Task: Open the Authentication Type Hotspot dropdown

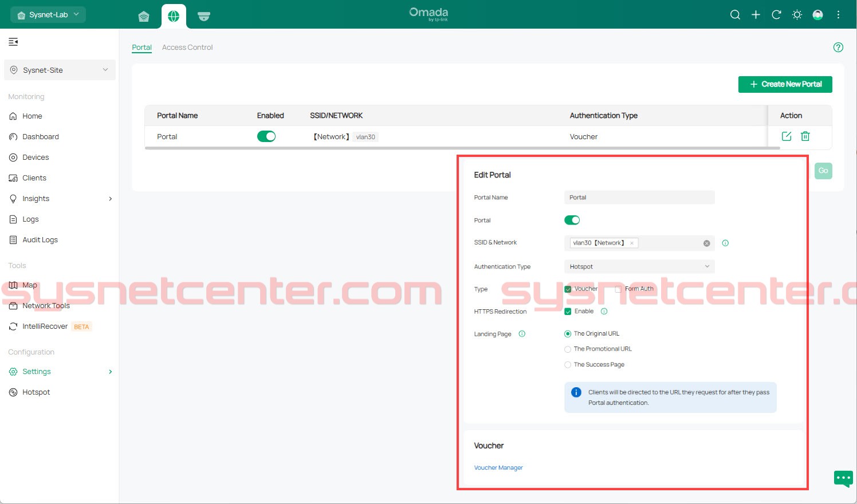Action: tap(639, 267)
